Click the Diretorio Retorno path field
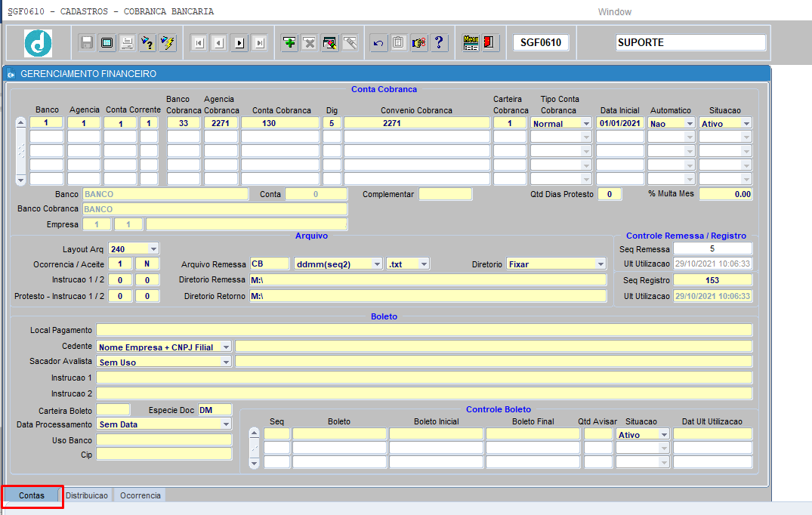Screen dimensions: 812x515 [x=428, y=296]
